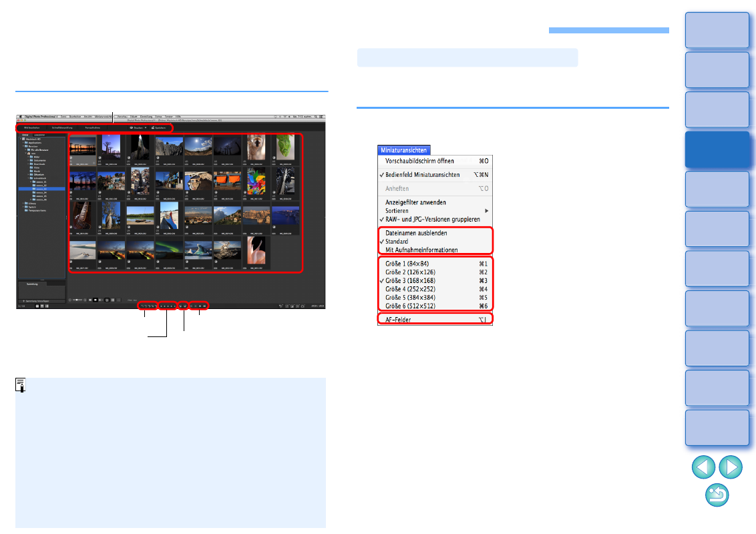Go to next page arrow
Viewport: 756px width, 534px height.
[731, 467]
